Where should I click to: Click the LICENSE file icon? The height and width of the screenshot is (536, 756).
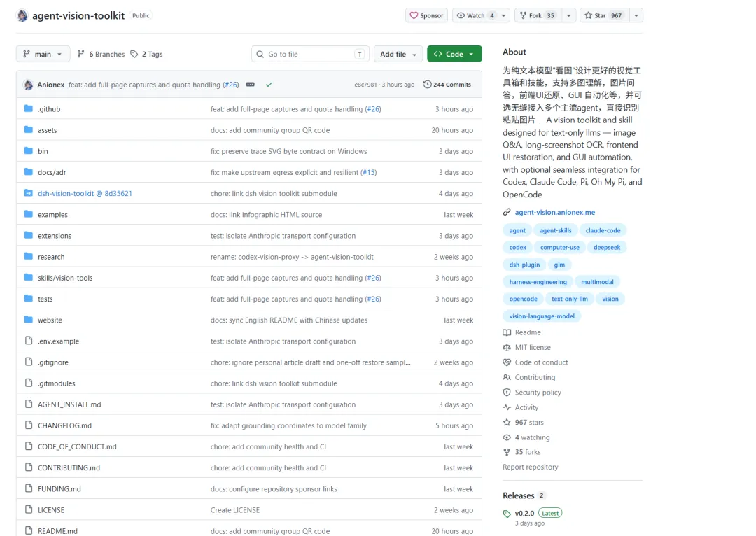point(29,509)
